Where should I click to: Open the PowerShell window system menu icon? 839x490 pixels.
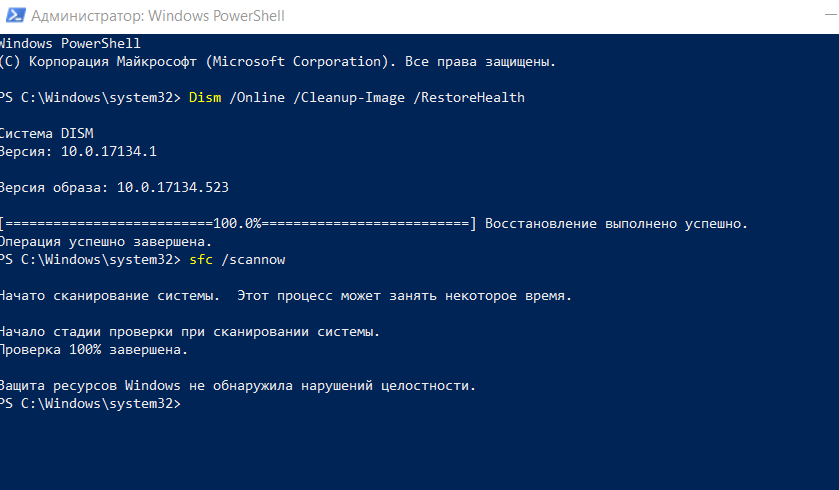[15, 16]
